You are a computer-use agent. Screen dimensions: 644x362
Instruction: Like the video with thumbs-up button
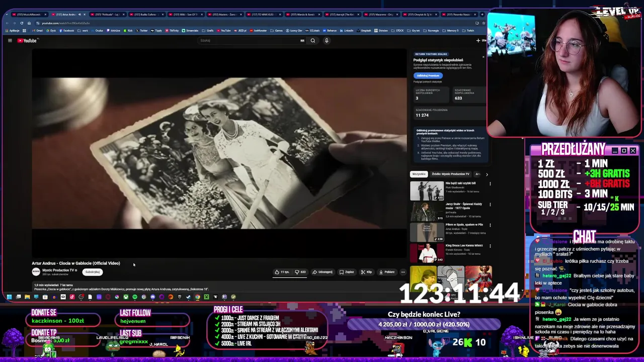[x=282, y=272]
